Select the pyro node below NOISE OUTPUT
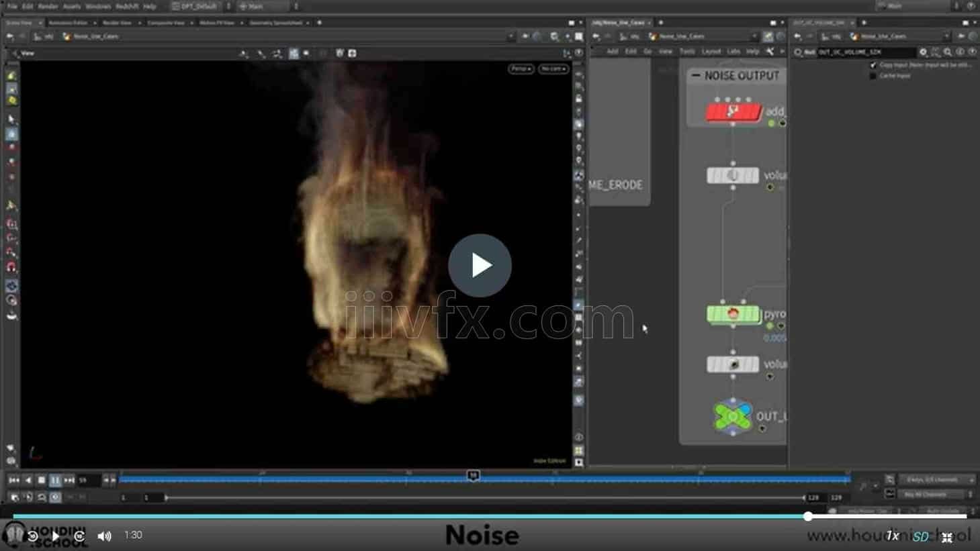The width and height of the screenshot is (980, 551). [x=732, y=313]
